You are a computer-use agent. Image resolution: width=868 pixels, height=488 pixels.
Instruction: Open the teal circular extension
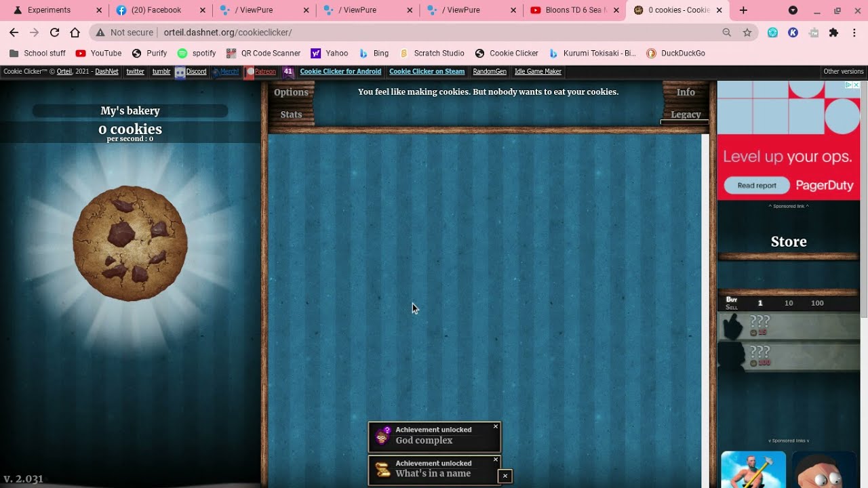click(x=772, y=33)
